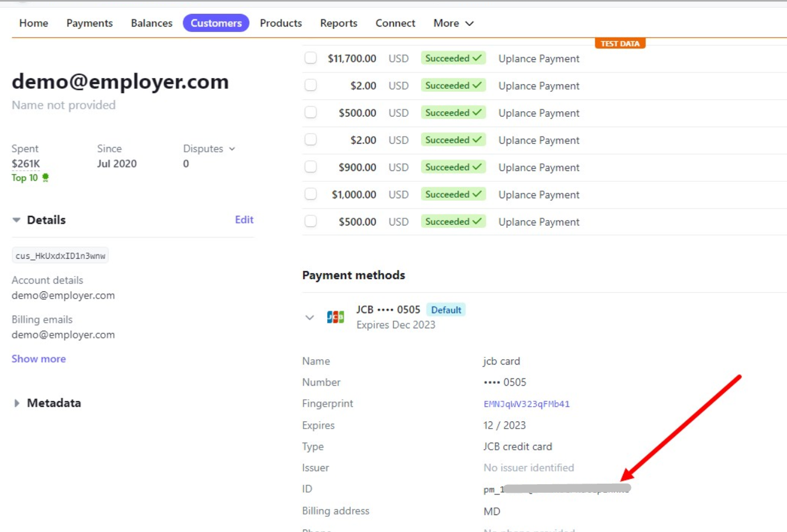Click the Show more link
The height and width of the screenshot is (532, 787).
pyautogui.click(x=39, y=358)
